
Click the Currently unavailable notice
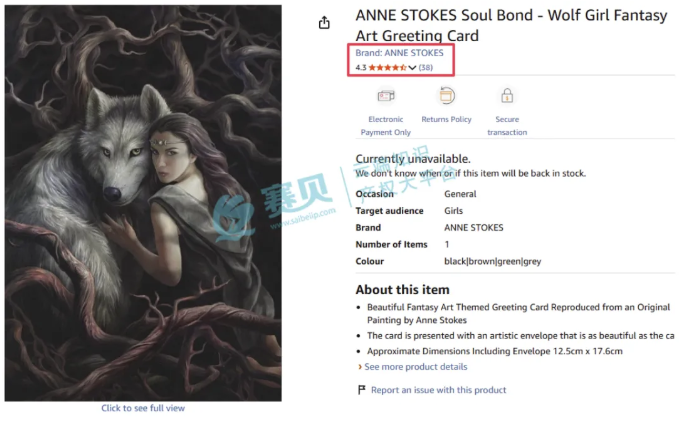413,159
